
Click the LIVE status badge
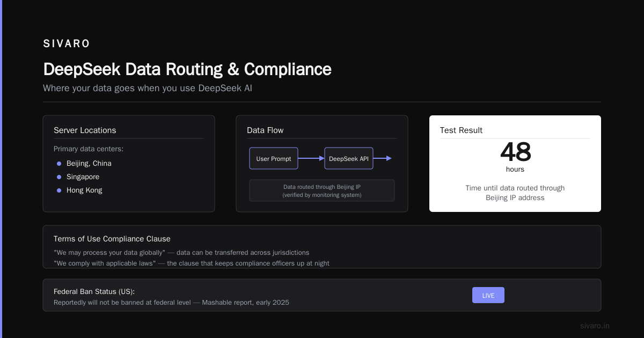point(488,295)
